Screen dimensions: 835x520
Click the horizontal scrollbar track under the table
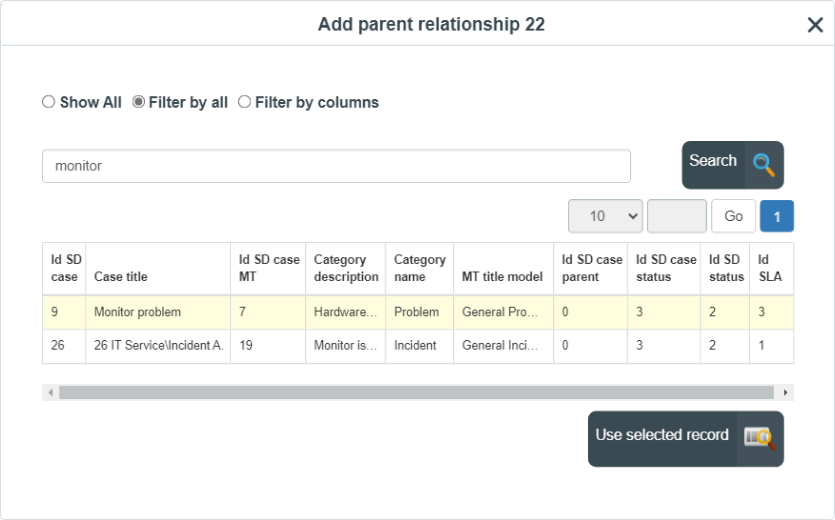416,393
